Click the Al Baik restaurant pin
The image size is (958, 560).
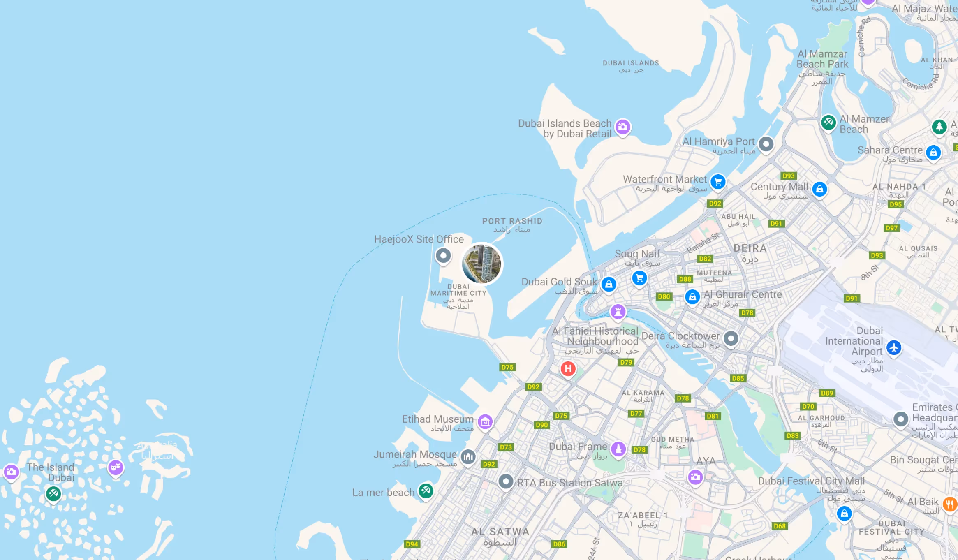tap(949, 504)
